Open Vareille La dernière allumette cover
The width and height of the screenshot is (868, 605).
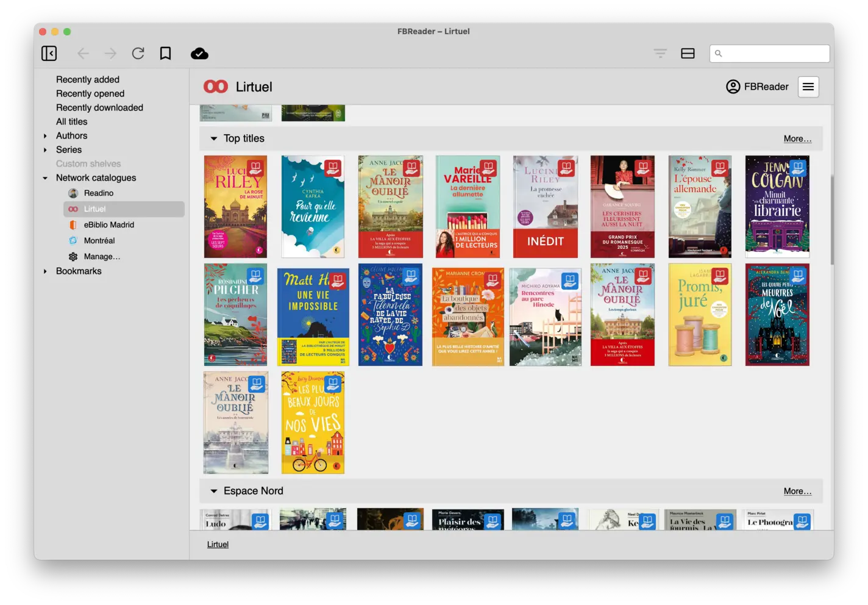tap(468, 207)
